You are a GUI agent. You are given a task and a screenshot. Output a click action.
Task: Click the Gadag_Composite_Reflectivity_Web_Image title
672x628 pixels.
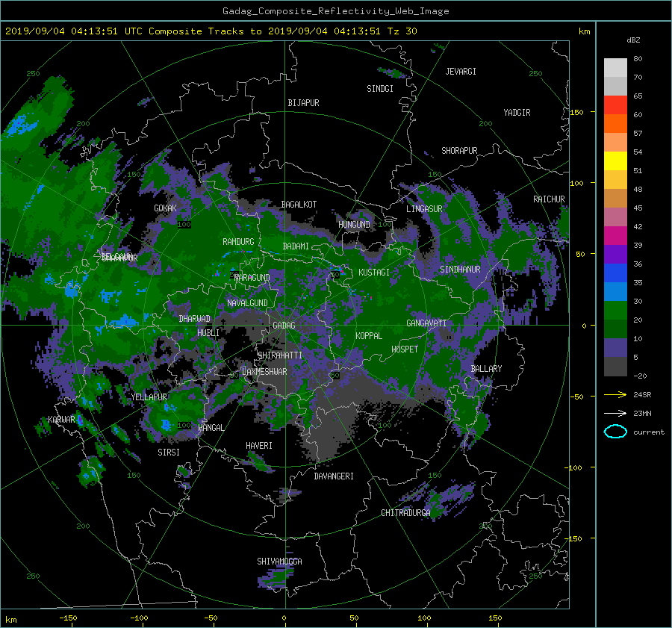tap(335, 11)
